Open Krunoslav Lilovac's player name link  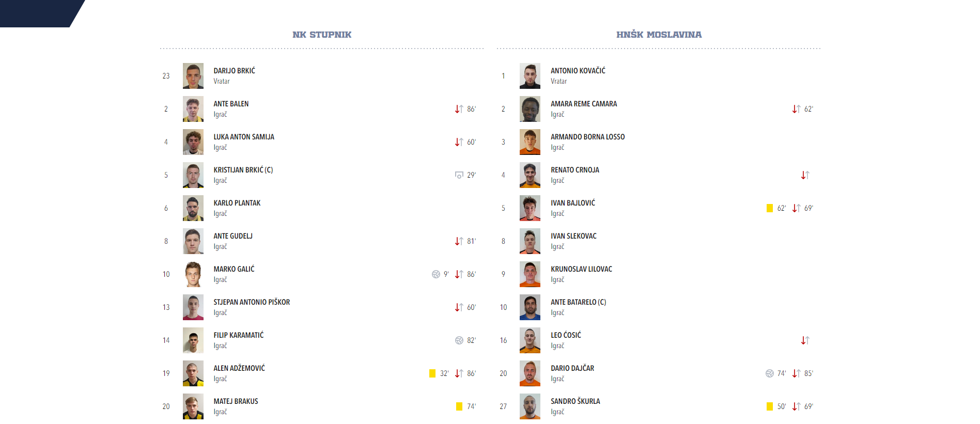[x=581, y=269]
